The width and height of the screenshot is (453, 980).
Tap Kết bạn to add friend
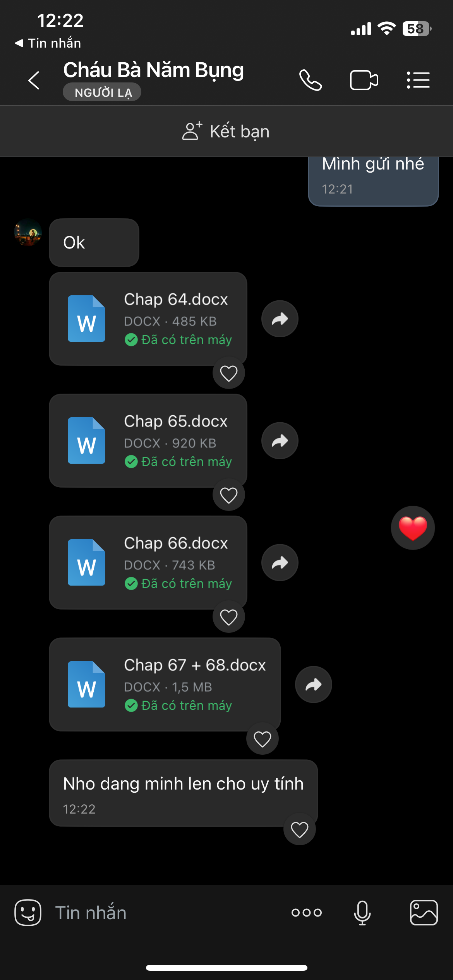226,131
